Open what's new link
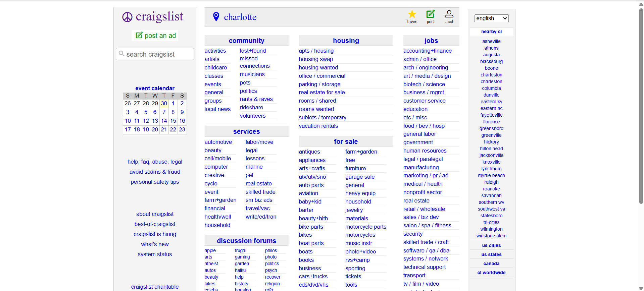644x291 pixels. [155, 244]
